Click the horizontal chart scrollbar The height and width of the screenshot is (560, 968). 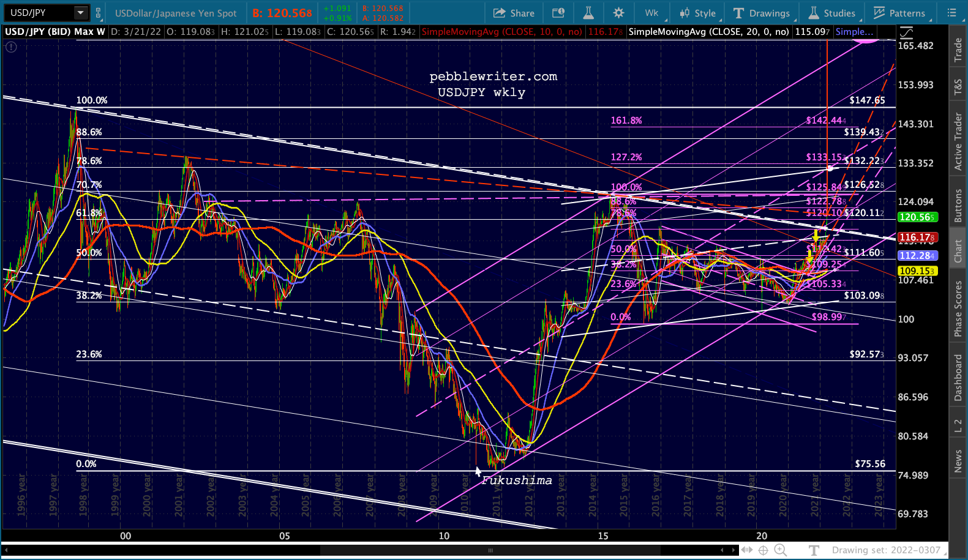click(x=490, y=550)
